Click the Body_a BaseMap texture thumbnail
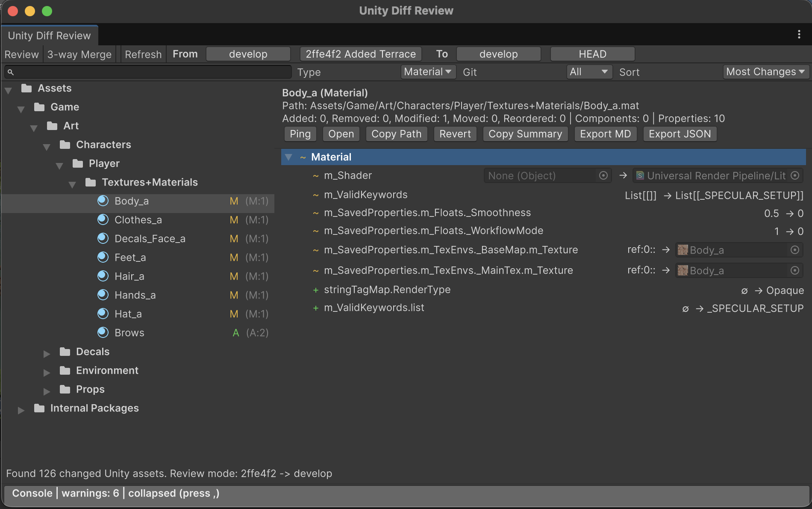 (682, 250)
